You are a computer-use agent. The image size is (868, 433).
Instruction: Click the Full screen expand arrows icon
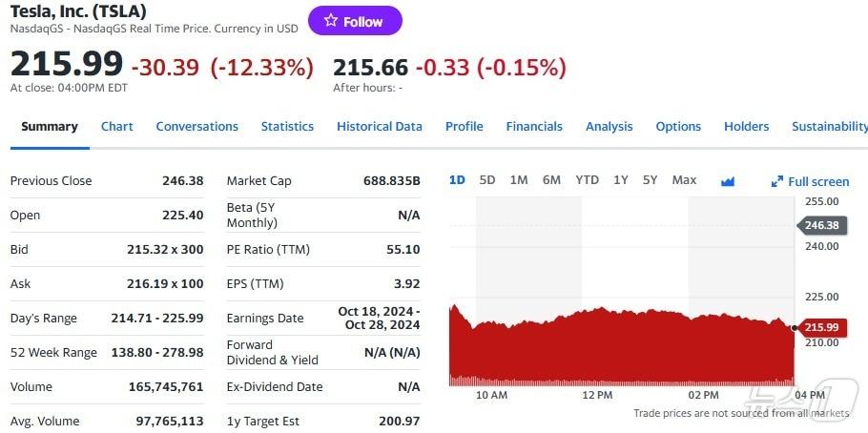[x=777, y=181]
